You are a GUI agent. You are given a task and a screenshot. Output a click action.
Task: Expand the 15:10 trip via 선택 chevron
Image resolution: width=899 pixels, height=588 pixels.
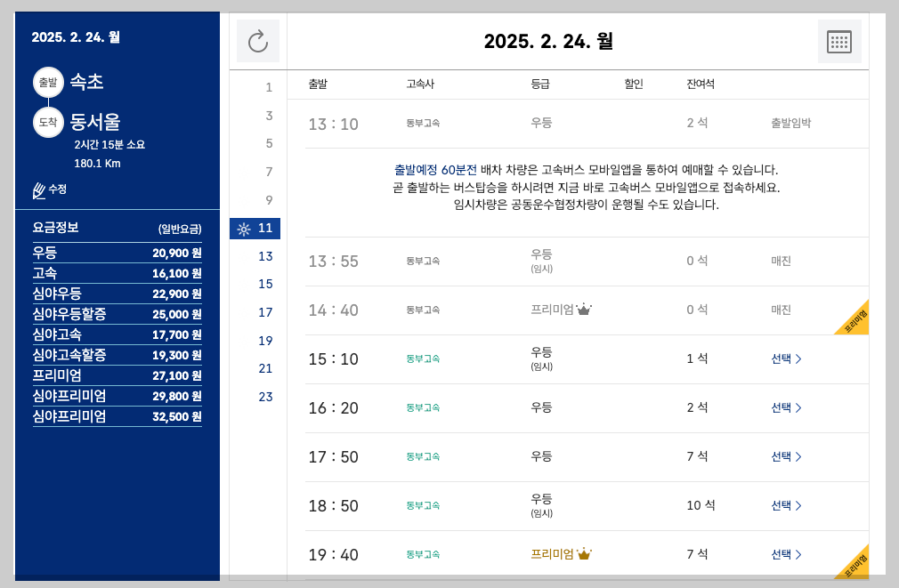[x=787, y=358]
